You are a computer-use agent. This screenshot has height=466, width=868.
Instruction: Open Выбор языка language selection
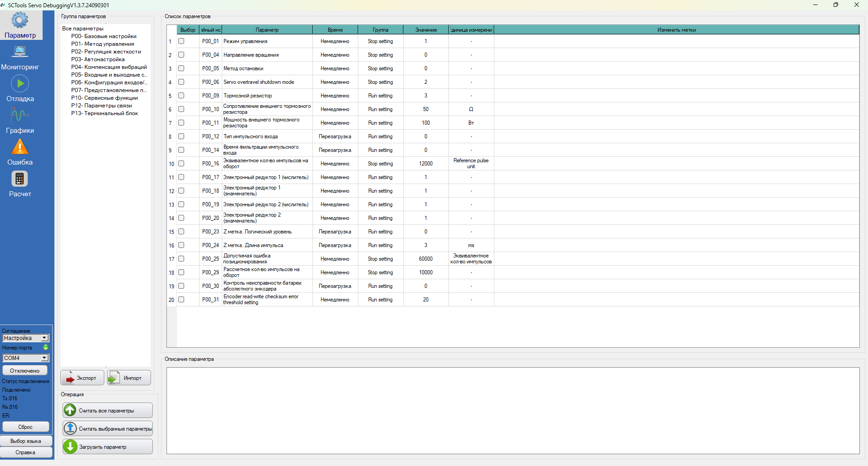[26, 441]
